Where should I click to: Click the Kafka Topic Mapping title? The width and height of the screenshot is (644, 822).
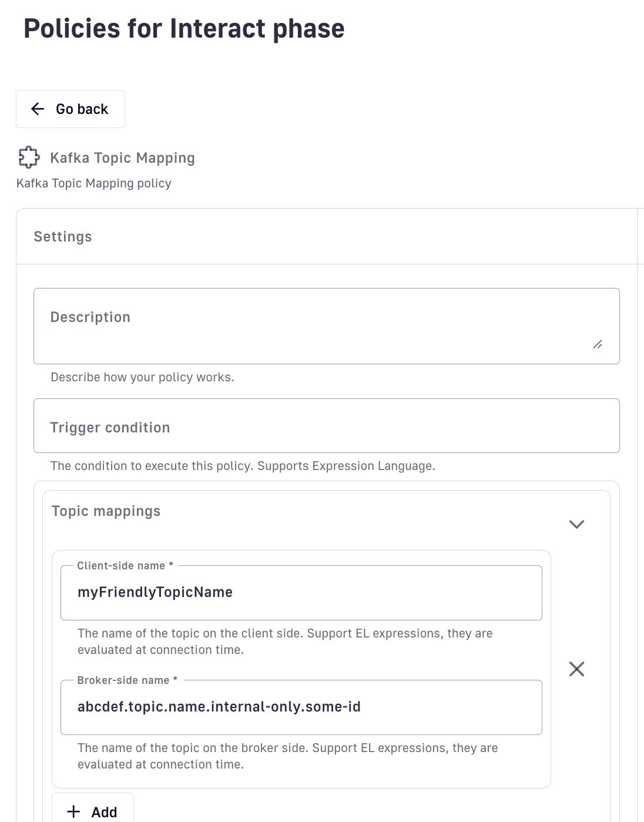[x=122, y=158]
